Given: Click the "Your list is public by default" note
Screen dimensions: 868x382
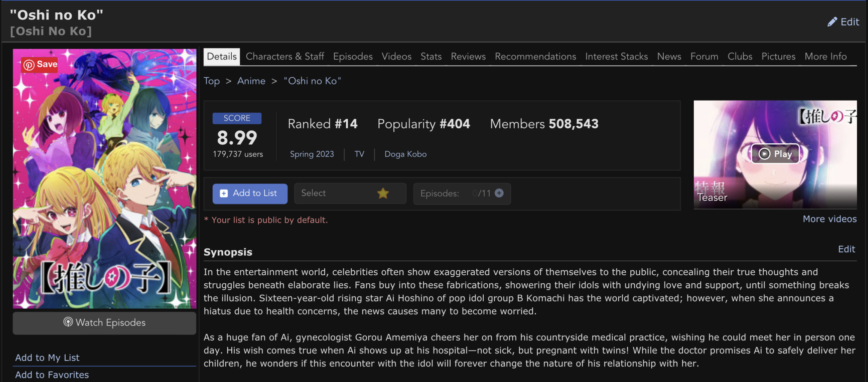Looking at the screenshot, I should click(266, 220).
